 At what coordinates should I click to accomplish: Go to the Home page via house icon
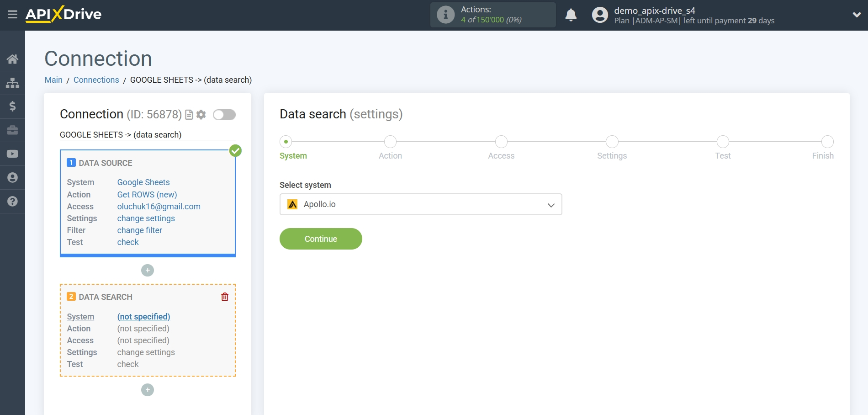pyautogui.click(x=12, y=59)
